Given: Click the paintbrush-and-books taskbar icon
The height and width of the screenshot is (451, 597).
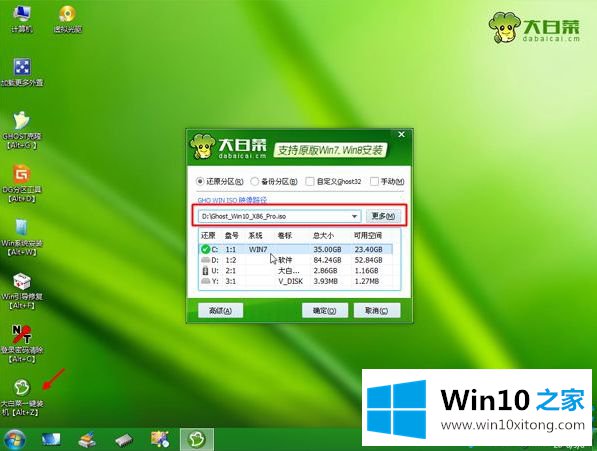Looking at the screenshot, I should pyautogui.click(x=87, y=440).
